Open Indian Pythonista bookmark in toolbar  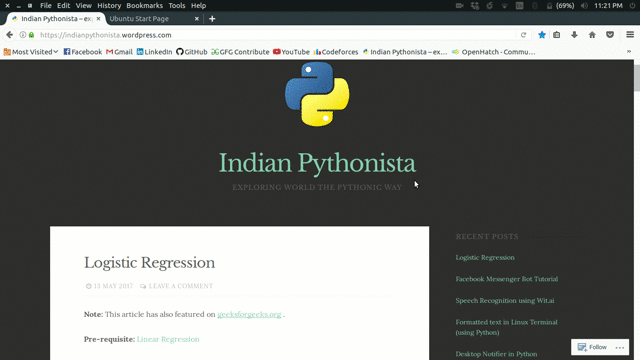pos(405,52)
